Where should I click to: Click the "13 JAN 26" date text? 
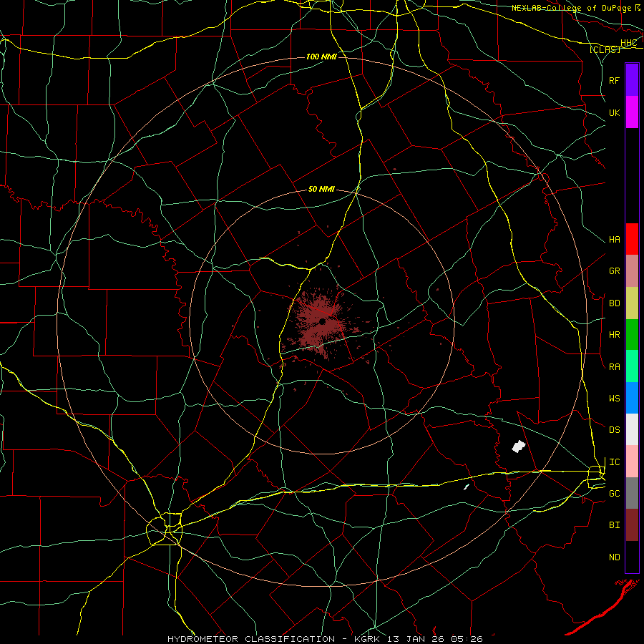click(x=415, y=639)
